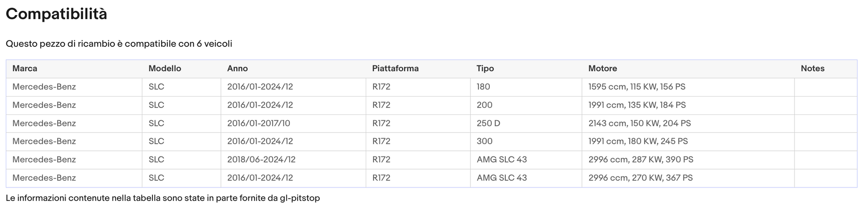Click the 180 type cell
The width and height of the screenshot is (868, 211).
[x=526, y=87]
